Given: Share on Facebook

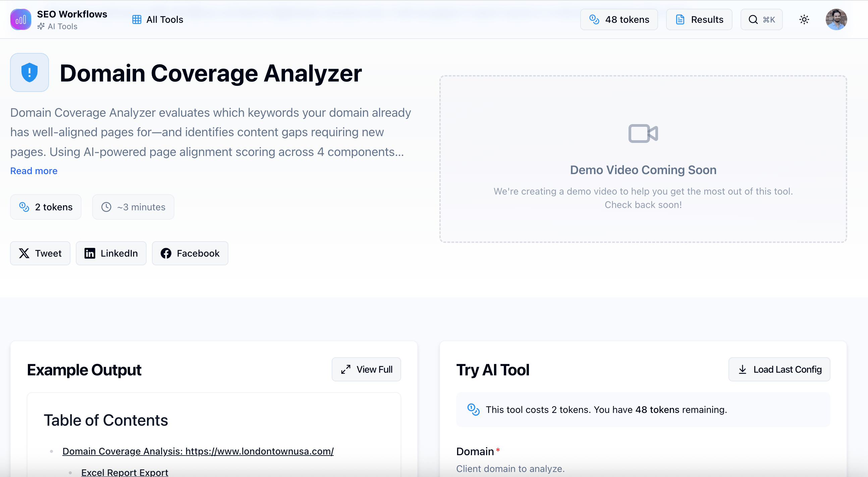Looking at the screenshot, I should [190, 253].
